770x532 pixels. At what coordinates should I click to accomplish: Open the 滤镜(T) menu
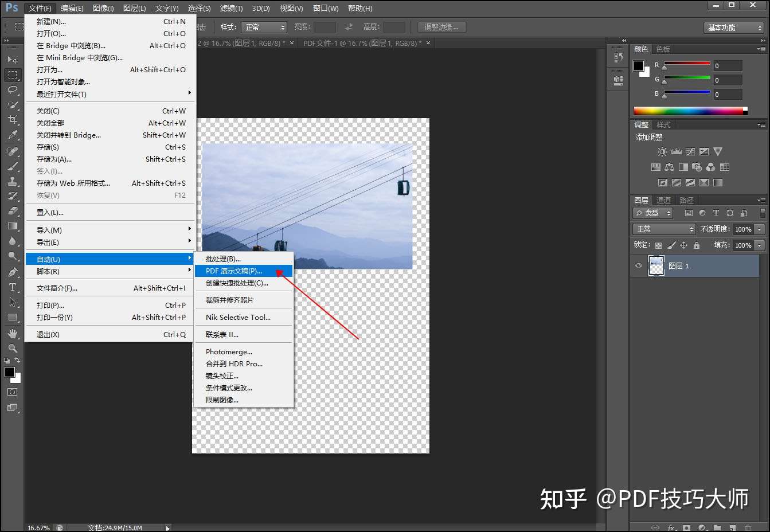tap(232, 8)
